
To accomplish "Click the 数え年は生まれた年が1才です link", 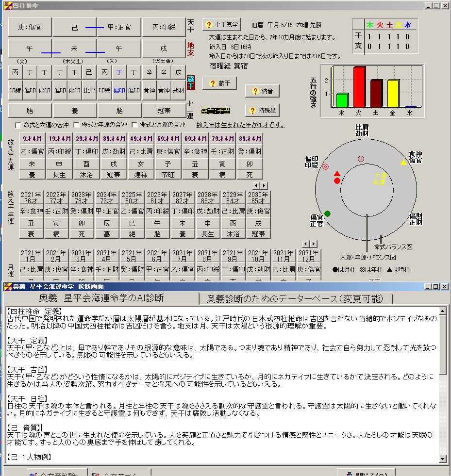I will [x=240, y=125].
